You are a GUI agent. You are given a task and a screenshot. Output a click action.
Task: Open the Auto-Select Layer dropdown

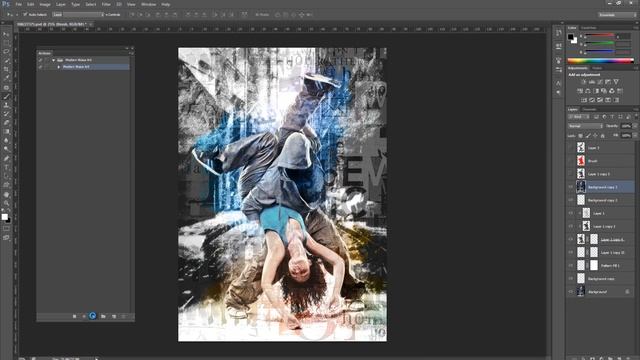point(78,14)
